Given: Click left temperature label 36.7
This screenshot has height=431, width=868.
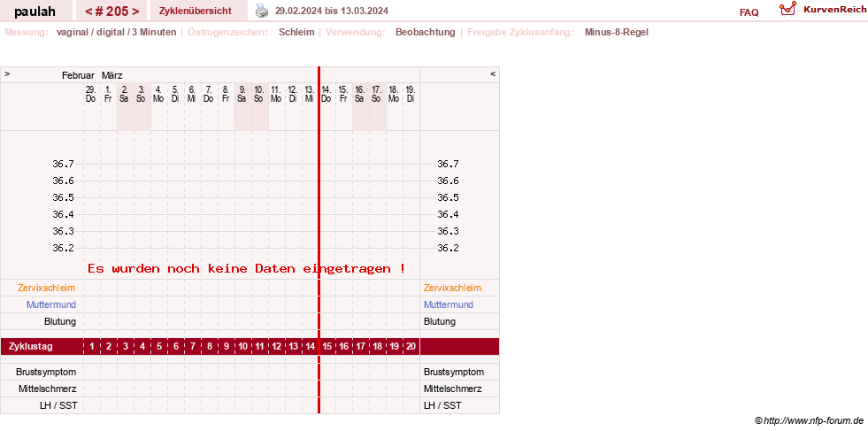Looking at the screenshot, I should [63, 164].
